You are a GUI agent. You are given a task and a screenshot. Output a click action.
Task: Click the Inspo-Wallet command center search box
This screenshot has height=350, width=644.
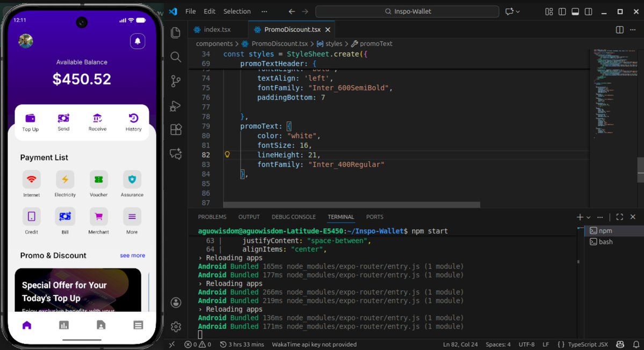[407, 11]
